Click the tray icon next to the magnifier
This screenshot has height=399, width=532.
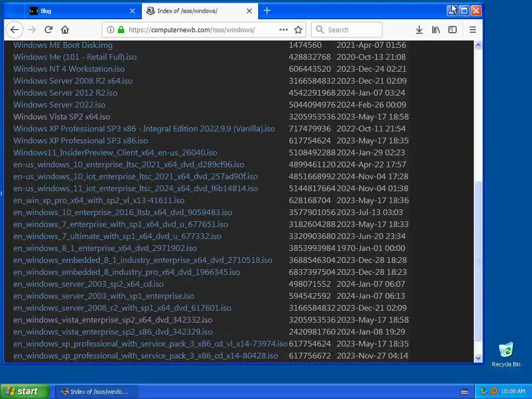[484, 392]
